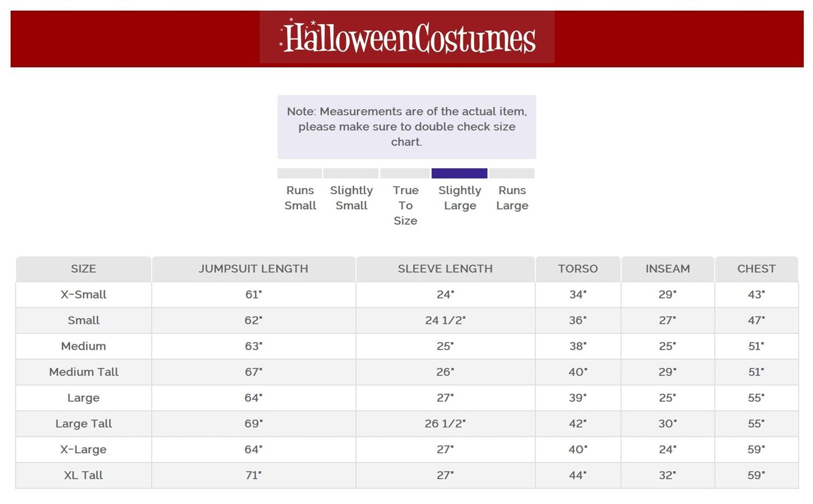Click the X-Small chest value 43"
813x504 pixels.
[x=756, y=295]
